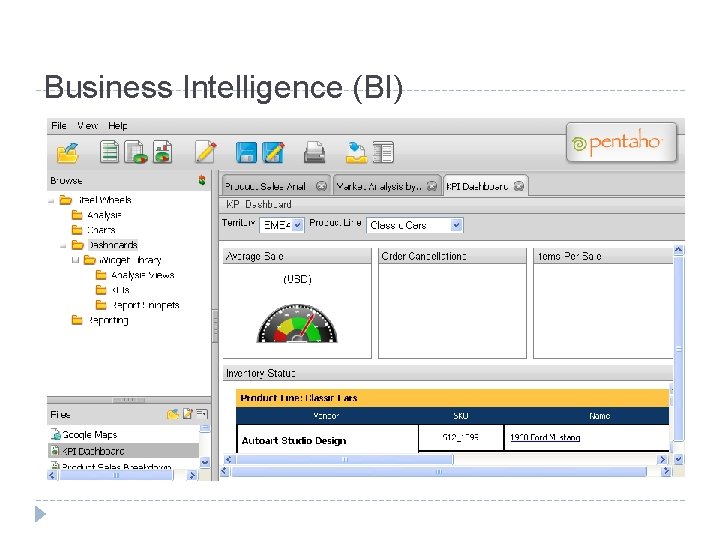Click the Save As floppy with pencil icon
This screenshot has width=720, height=540.
tap(273, 152)
